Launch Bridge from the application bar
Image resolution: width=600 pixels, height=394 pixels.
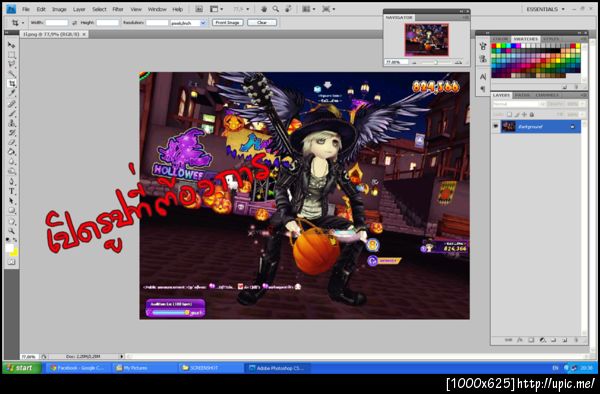199,9
